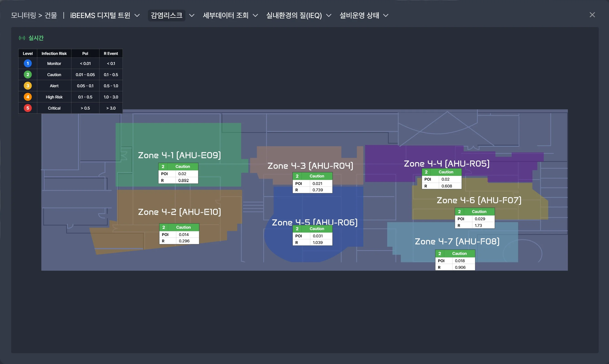The height and width of the screenshot is (364, 609).
Task: Expand the 감염리스크 chevron
Action: 192,16
